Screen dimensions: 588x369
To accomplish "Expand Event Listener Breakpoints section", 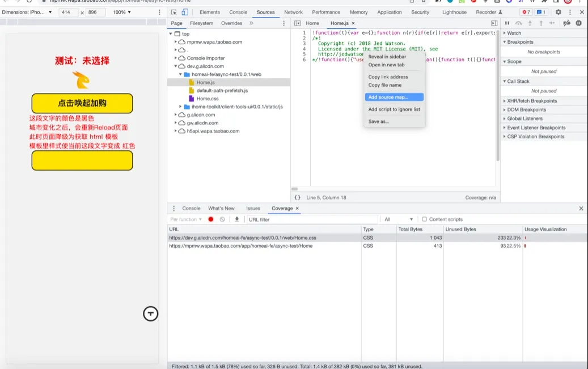I will pos(505,128).
